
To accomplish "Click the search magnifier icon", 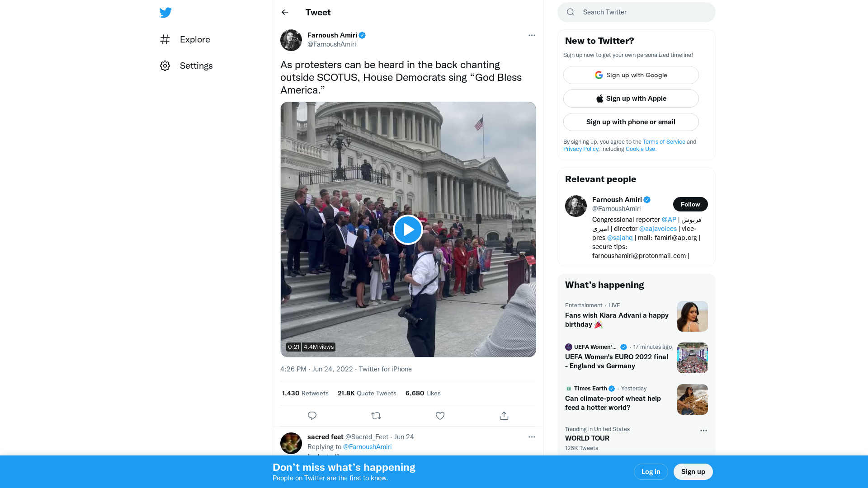I will [570, 12].
